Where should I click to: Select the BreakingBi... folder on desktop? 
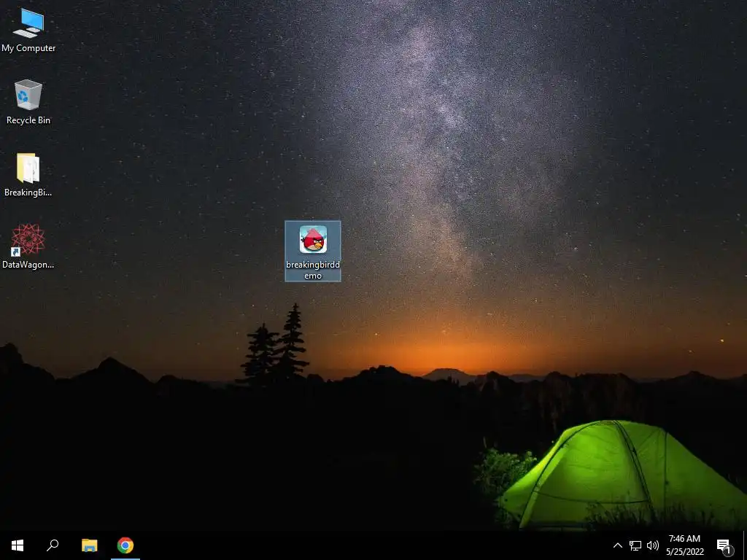[x=28, y=174]
